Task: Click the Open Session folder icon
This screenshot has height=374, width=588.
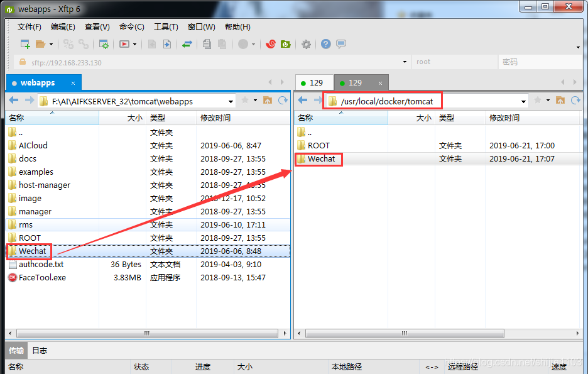Action: pyautogui.click(x=40, y=44)
